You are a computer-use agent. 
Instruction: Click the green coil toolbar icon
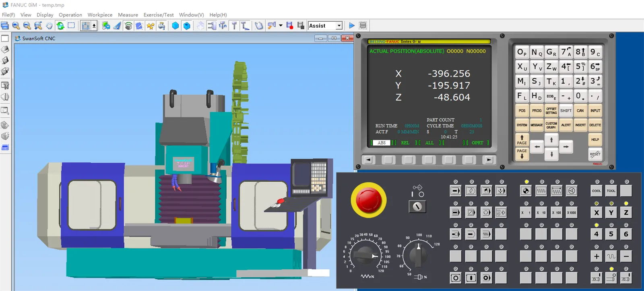[128, 26]
